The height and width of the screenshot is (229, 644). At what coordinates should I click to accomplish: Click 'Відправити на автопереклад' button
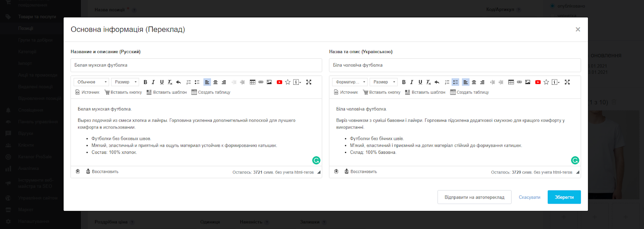click(475, 197)
